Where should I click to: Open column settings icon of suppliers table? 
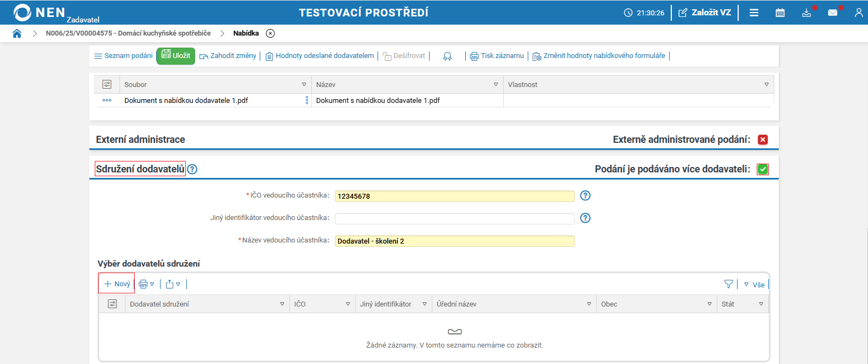click(112, 304)
